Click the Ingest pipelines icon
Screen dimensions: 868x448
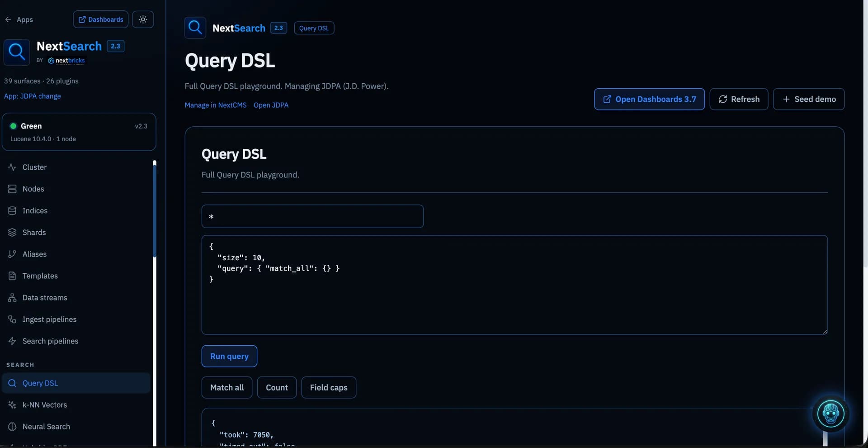pos(12,319)
